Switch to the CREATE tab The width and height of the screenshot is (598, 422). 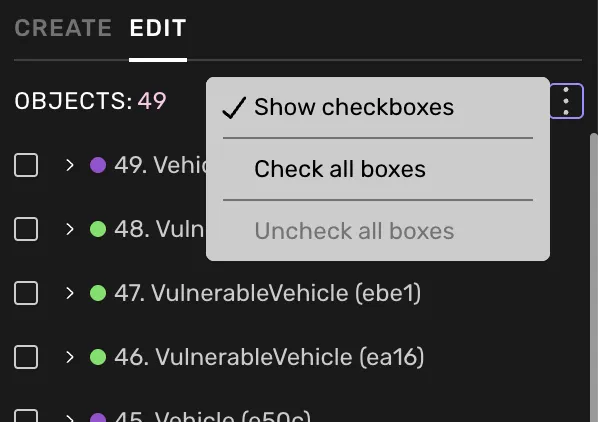[63, 28]
